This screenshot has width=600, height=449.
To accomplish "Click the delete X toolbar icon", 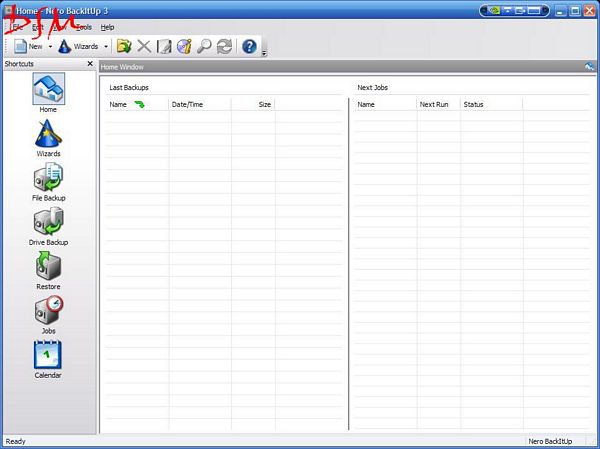I will [x=144, y=46].
